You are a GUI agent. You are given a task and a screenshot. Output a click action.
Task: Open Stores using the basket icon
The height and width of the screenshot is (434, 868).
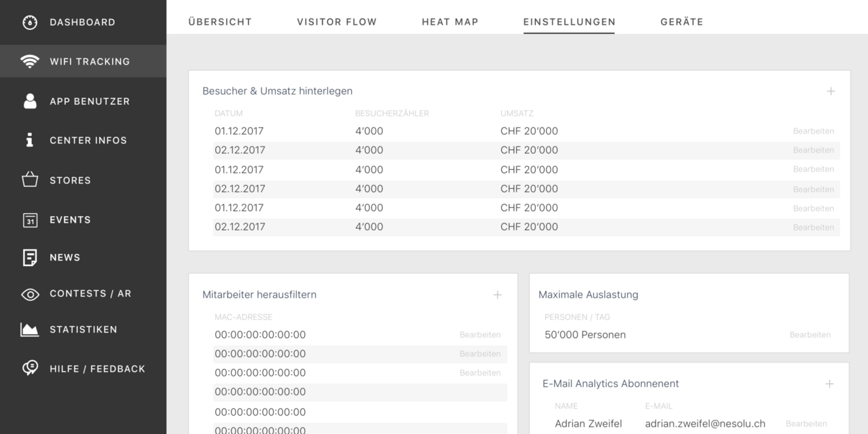click(29, 180)
